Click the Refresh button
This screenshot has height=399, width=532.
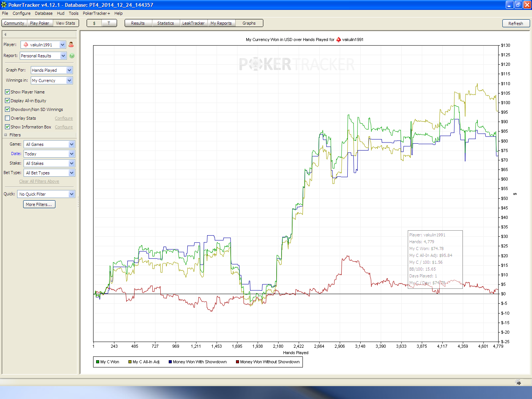tap(516, 24)
